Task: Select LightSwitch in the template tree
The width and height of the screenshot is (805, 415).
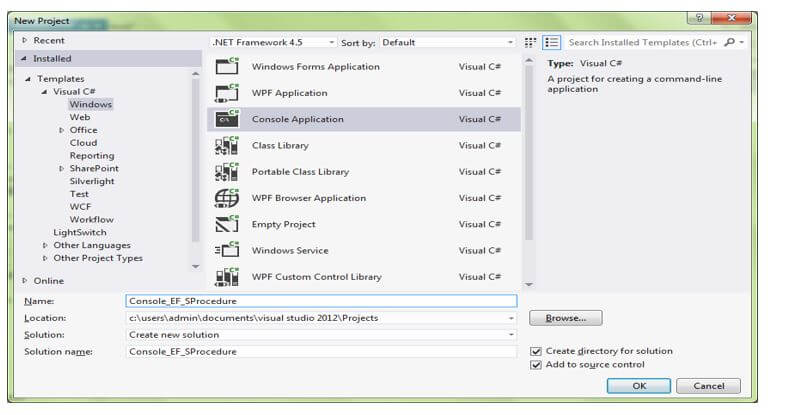Action: coord(80,233)
